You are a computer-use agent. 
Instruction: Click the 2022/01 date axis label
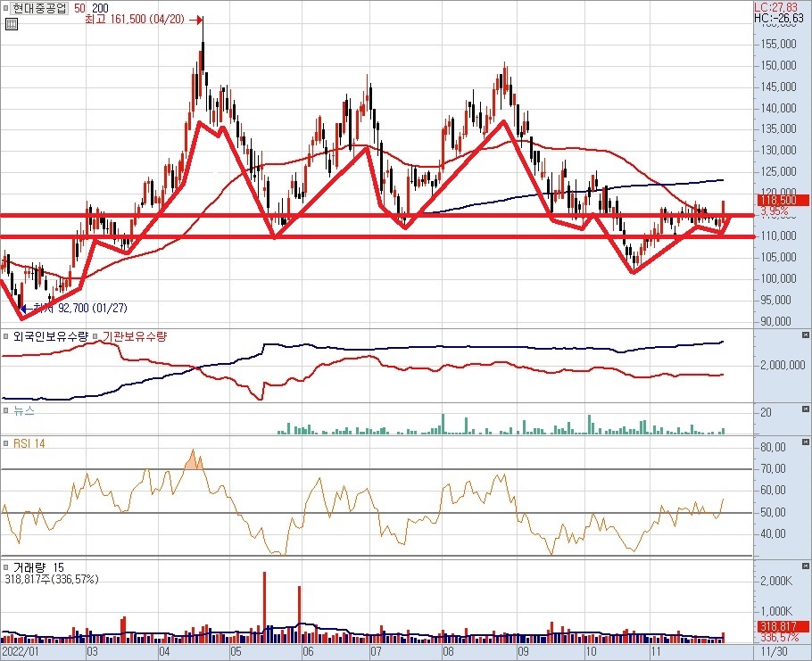[21, 652]
